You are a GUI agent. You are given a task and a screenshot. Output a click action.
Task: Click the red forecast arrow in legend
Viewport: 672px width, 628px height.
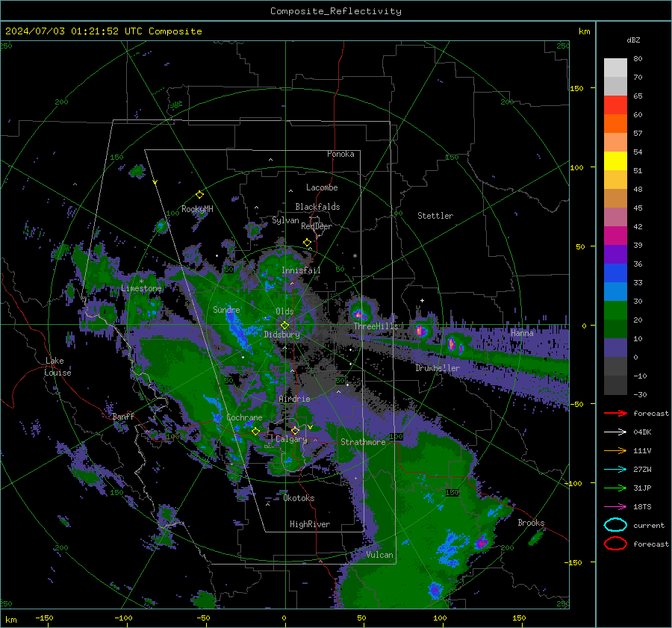tap(615, 413)
